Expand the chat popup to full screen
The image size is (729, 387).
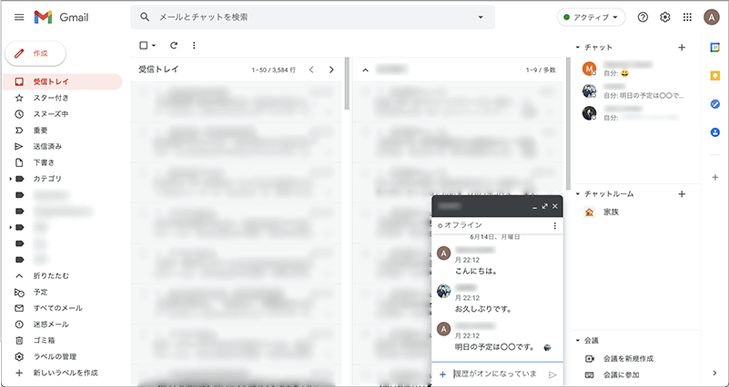(545, 206)
